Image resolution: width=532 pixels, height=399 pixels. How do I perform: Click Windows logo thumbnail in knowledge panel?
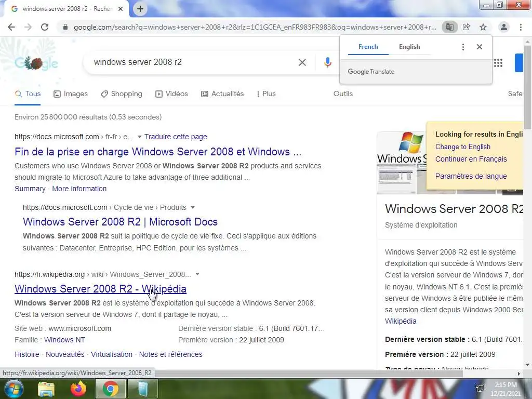click(402, 148)
